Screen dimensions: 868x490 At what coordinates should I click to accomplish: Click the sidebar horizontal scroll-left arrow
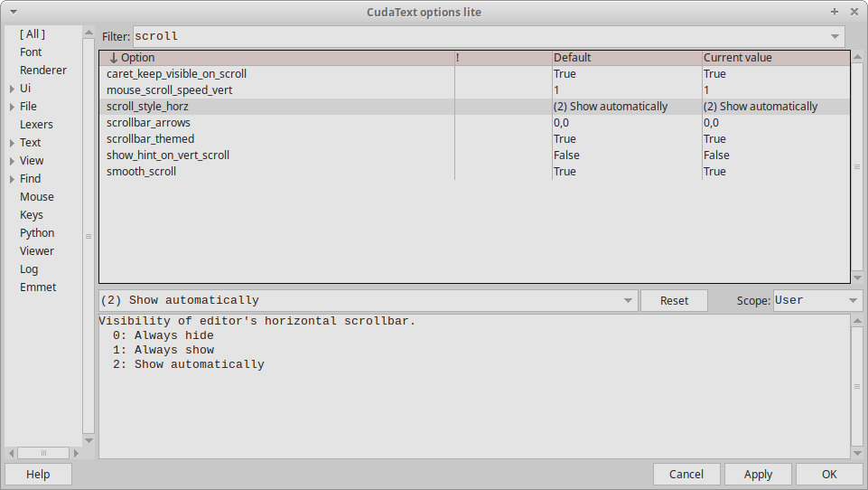coord(11,454)
